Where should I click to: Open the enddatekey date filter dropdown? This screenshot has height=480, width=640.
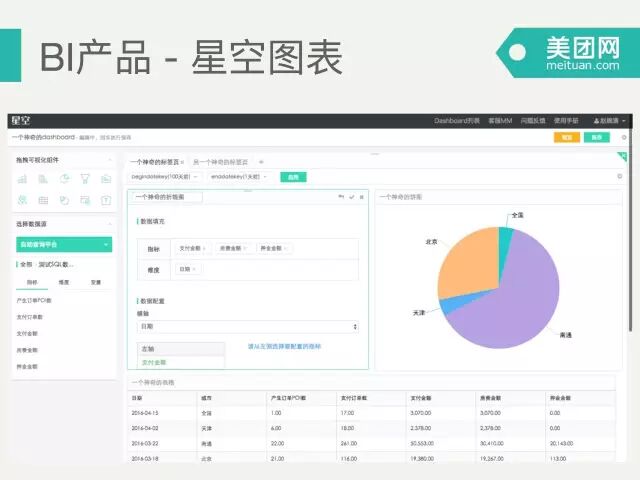pyautogui.click(x=239, y=177)
